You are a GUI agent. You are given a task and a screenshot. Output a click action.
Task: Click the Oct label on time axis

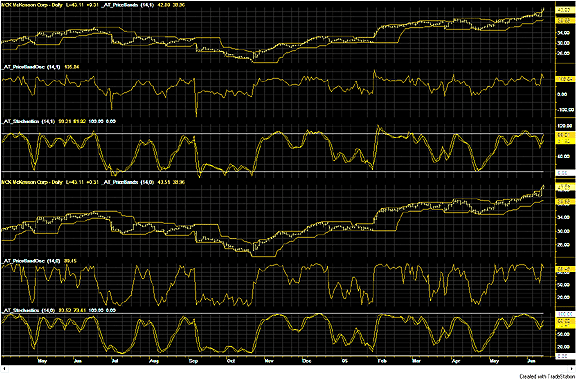pos(231,361)
